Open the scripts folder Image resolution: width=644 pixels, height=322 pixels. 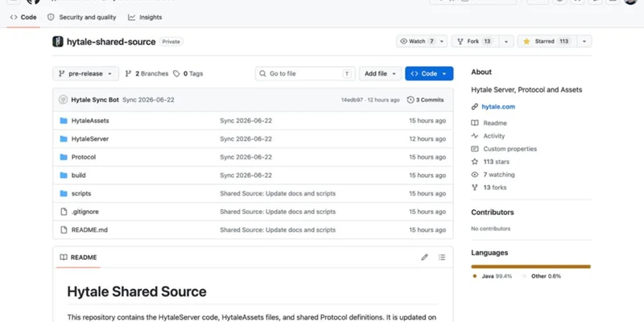[81, 193]
